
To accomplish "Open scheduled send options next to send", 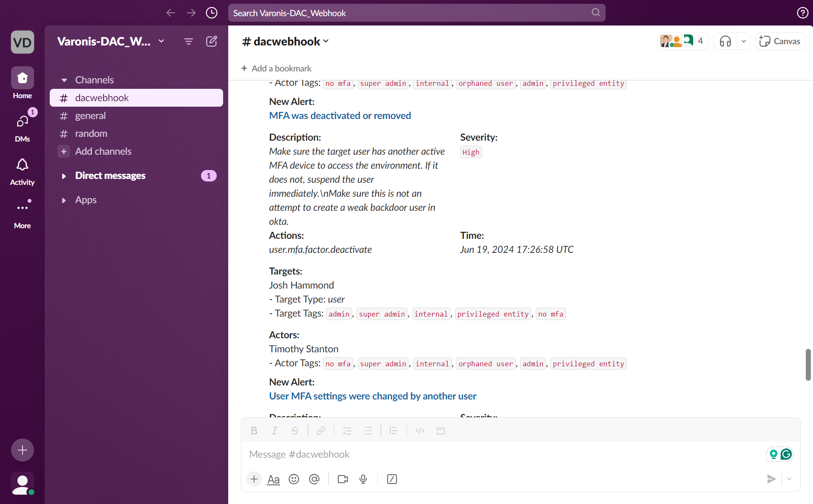I will click(x=789, y=479).
